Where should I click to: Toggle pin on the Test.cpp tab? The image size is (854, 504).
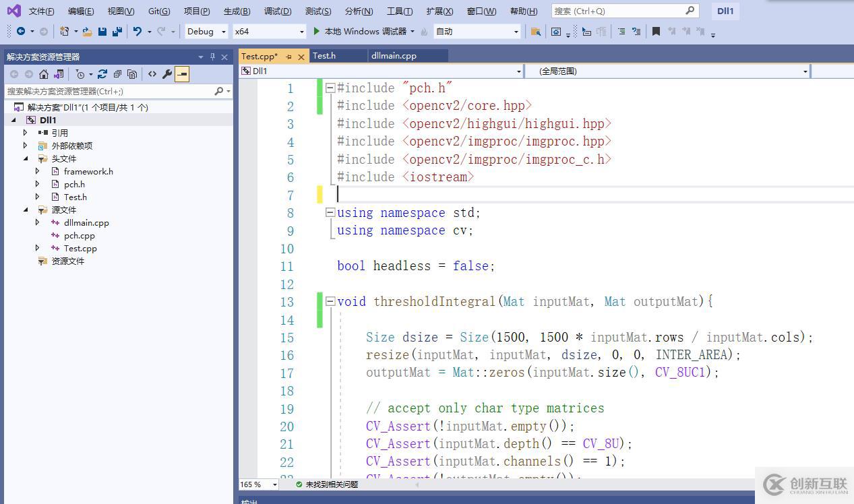[288, 57]
